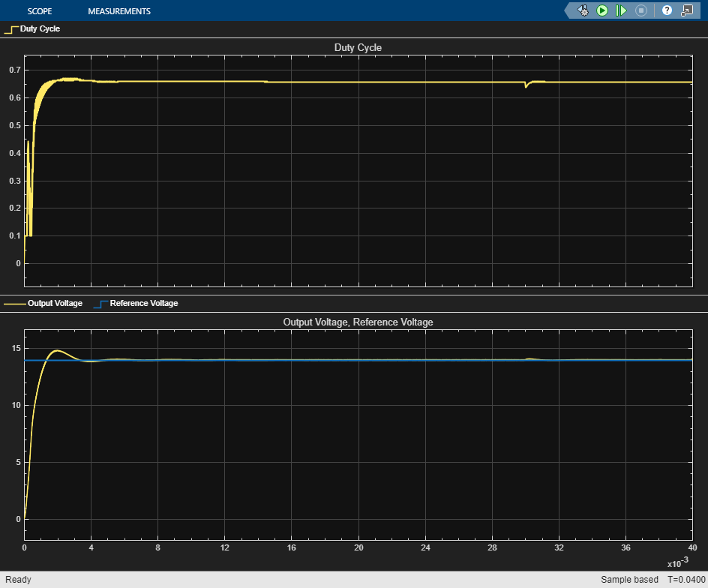Click the Sample based status text
The width and height of the screenshot is (708, 588).
pyautogui.click(x=629, y=580)
